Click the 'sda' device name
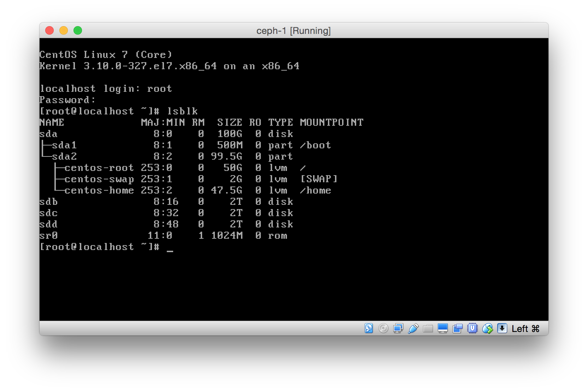Screen dimensions: 588x392 pyautogui.click(x=48, y=134)
